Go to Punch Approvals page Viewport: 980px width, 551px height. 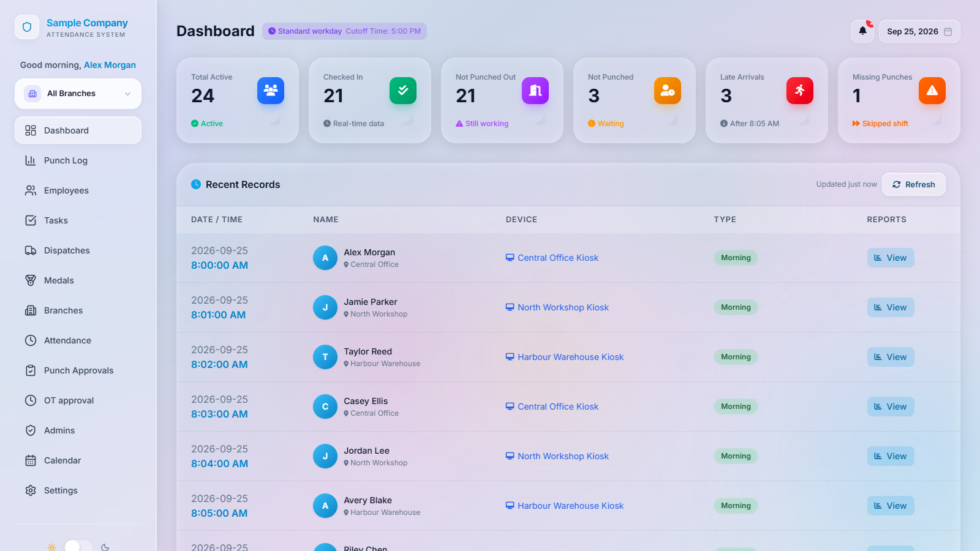point(78,370)
